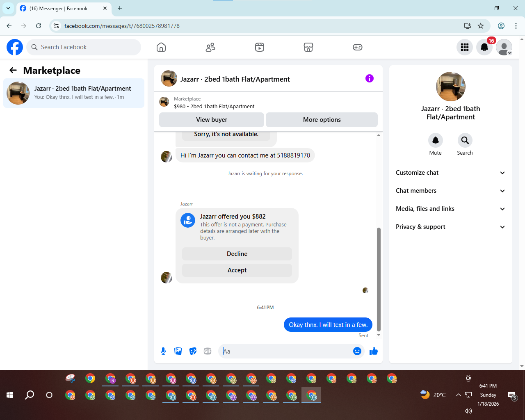Open the Gaming controller icon
The height and width of the screenshot is (420, 525).
click(358, 47)
